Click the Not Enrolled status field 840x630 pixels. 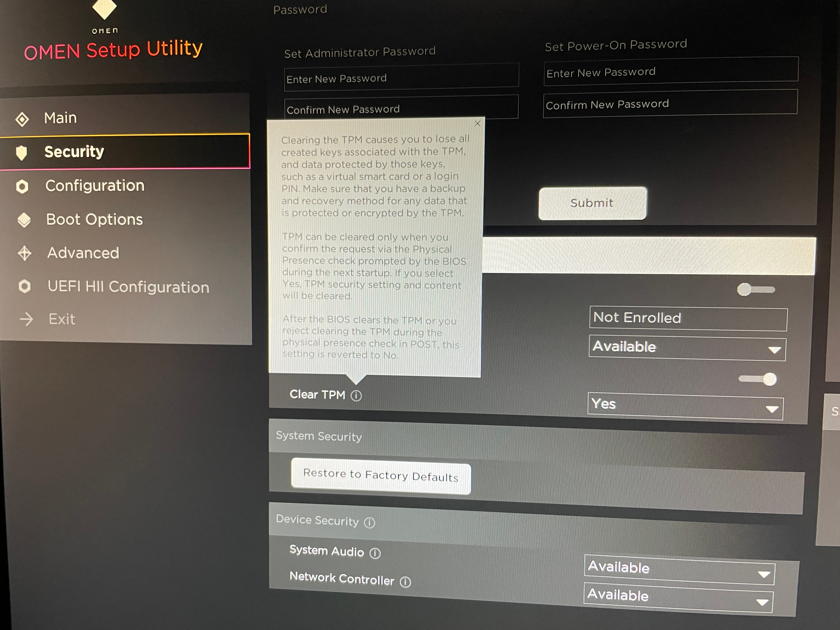pos(688,318)
